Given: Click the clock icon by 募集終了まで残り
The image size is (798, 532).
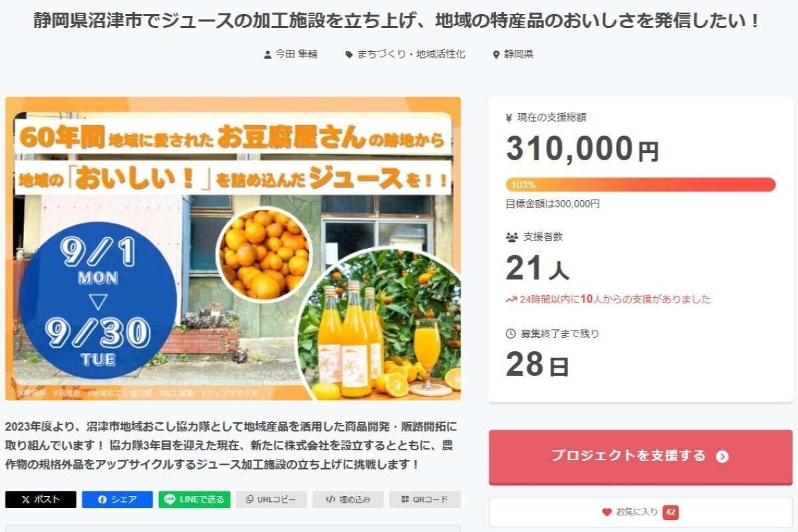Looking at the screenshot, I should click(x=511, y=333).
